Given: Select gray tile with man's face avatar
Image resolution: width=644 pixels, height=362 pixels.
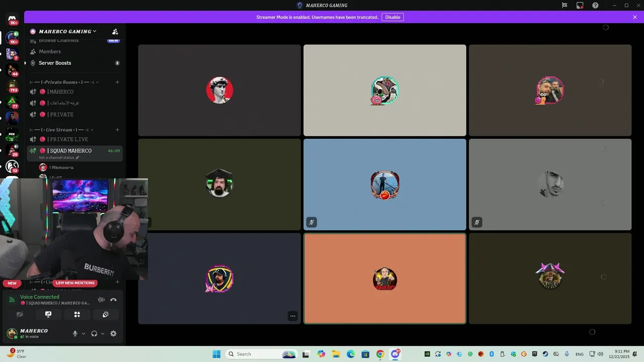Looking at the screenshot, I should 550,185.
